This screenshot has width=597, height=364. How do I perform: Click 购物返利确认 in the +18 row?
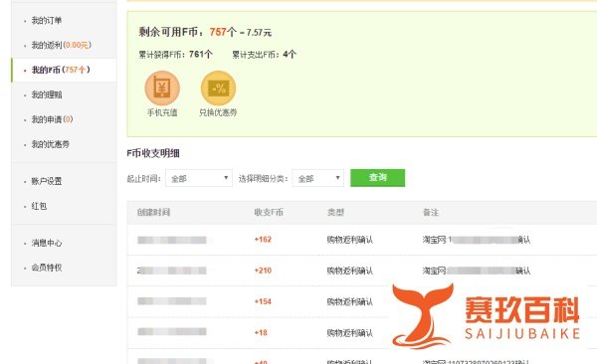(x=350, y=333)
